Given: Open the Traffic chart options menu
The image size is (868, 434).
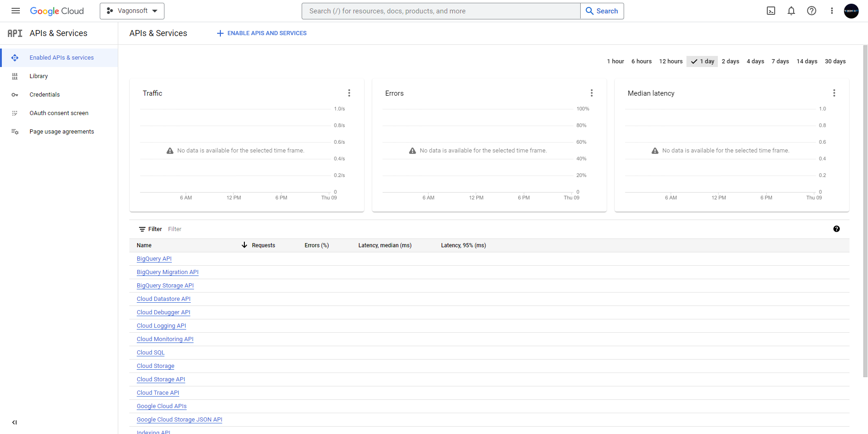Looking at the screenshot, I should 349,93.
